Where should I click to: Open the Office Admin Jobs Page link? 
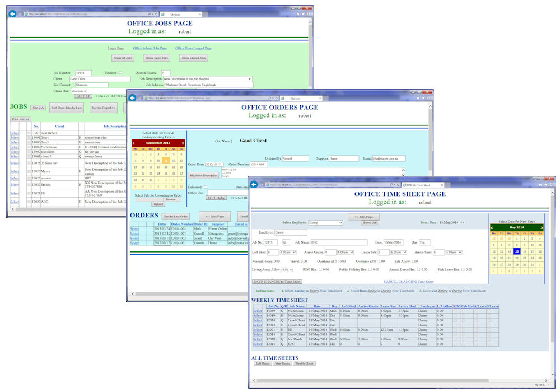coord(150,48)
